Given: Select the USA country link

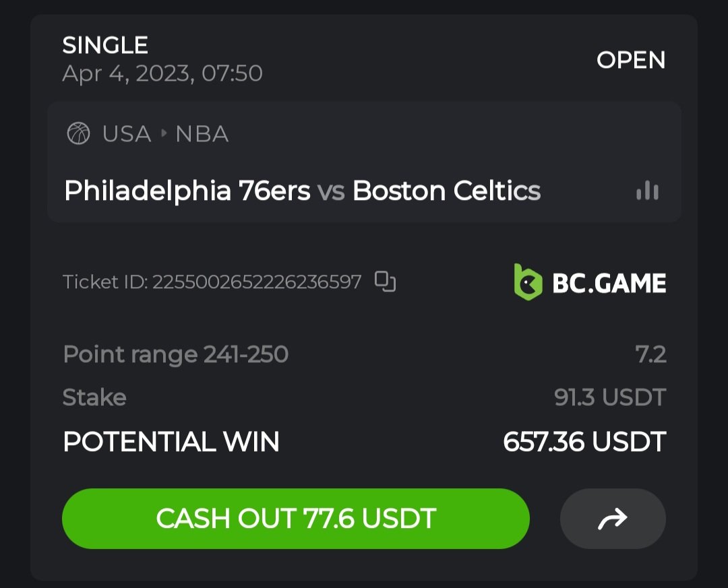Looking at the screenshot, I should (x=127, y=133).
